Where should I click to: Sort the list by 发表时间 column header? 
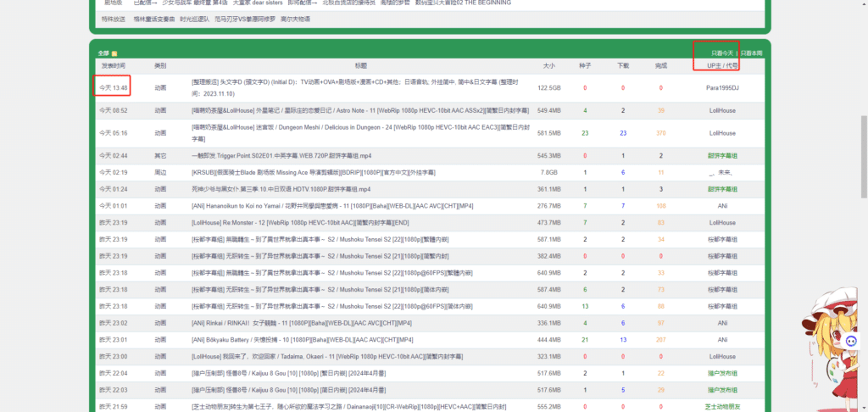click(113, 66)
